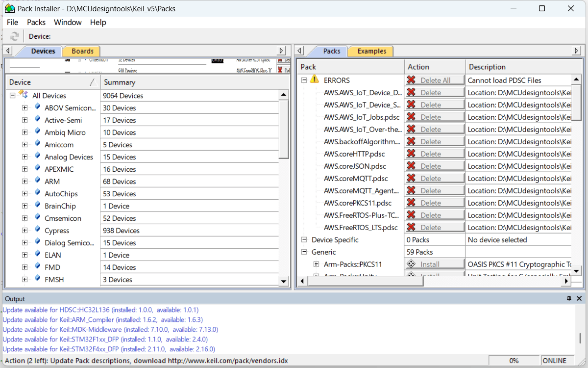Expand the Cypress vendor tree node
This screenshot has height=368, width=588.
(x=24, y=231)
